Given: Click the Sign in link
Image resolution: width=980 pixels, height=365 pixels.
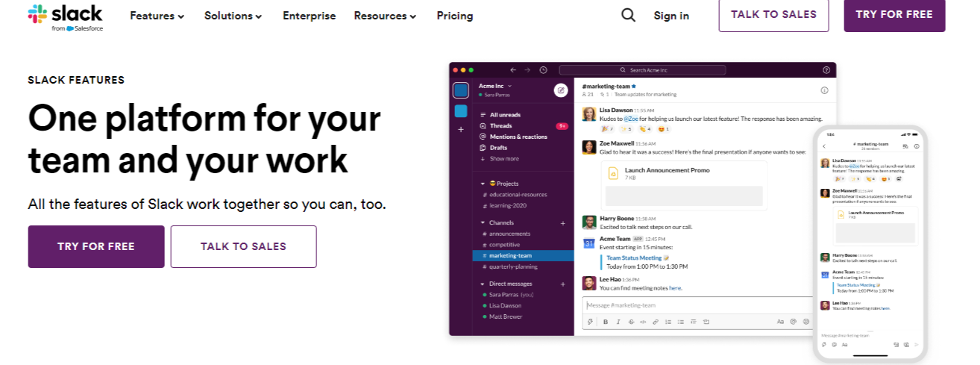Looking at the screenshot, I should click(x=671, y=16).
